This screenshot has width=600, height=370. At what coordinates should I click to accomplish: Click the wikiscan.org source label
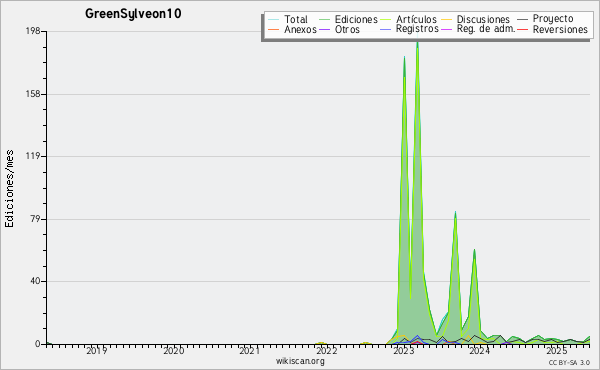pos(300,361)
